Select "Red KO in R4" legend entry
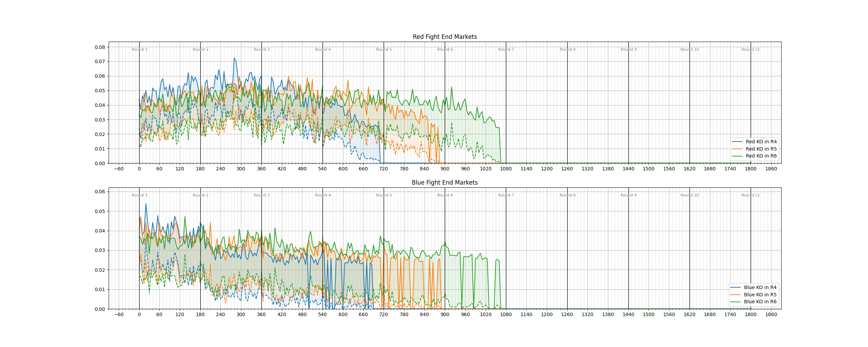Image resolution: width=868 pixels, height=347 pixels. (x=761, y=142)
